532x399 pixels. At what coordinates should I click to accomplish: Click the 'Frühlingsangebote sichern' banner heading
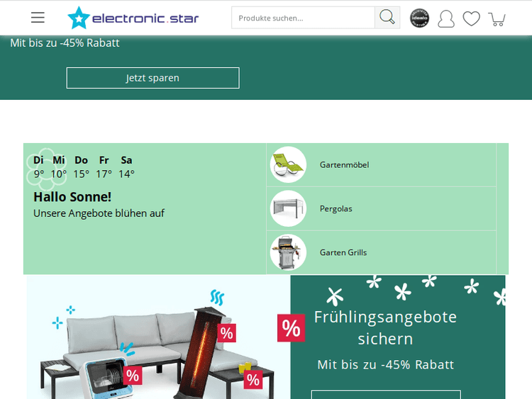(385, 327)
